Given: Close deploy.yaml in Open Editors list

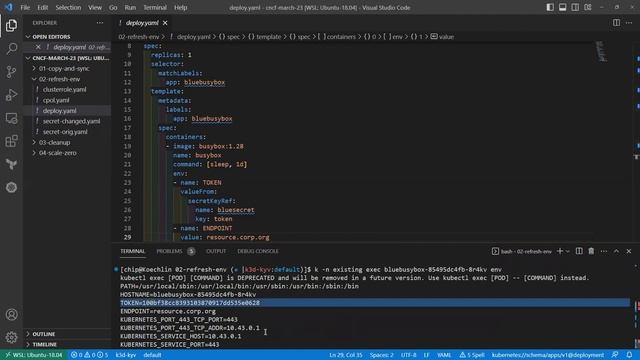Looking at the screenshot, I should pos(38,47).
